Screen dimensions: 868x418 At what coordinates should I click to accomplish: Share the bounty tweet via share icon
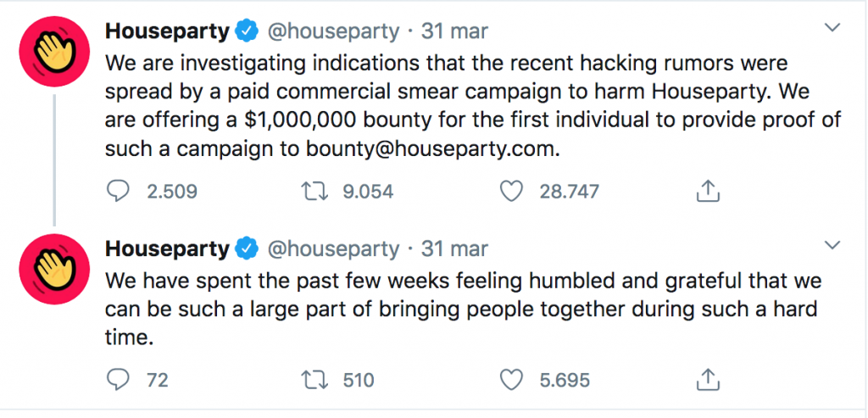[706, 192]
